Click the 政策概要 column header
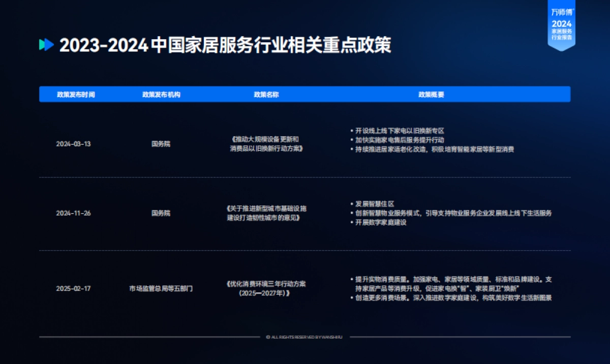Viewport: 610px width, 364px height. click(433, 94)
